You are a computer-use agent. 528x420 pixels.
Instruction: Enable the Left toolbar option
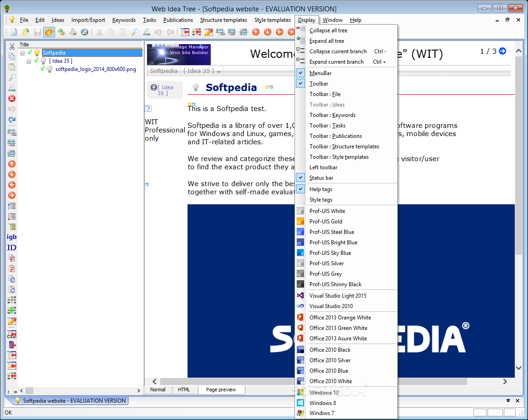(346, 167)
